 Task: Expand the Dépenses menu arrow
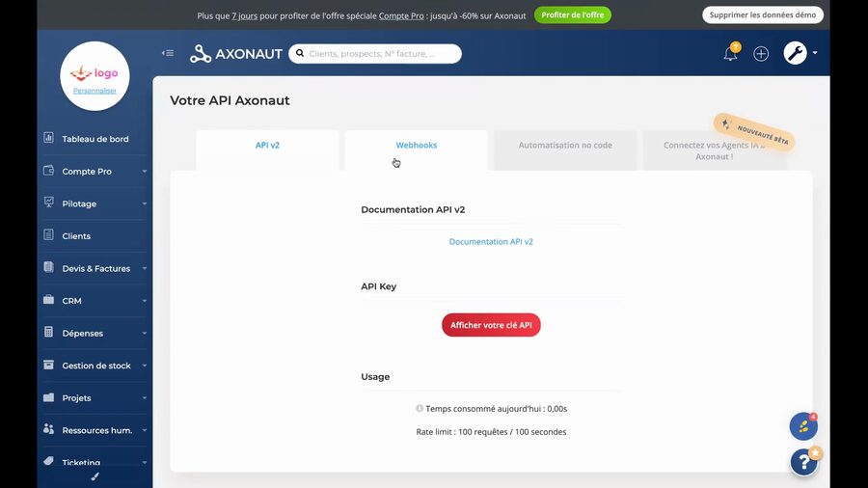pyautogui.click(x=145, y=333)
